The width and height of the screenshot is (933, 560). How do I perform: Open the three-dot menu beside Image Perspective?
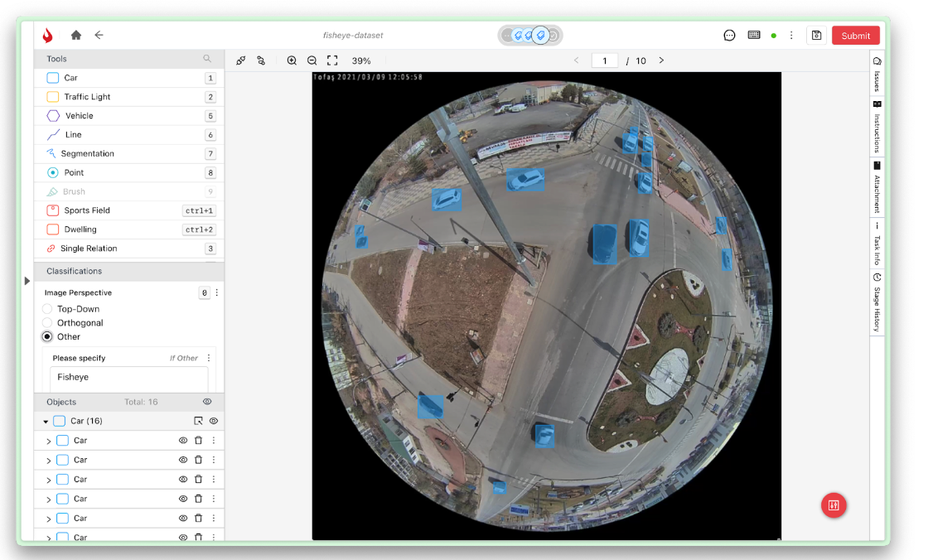[216, 292]
